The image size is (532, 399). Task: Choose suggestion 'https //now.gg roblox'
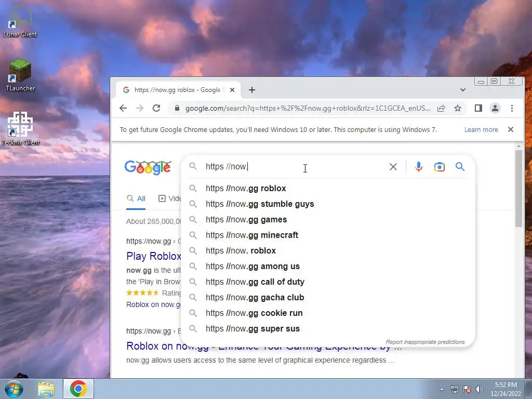[x=328, y=188]
